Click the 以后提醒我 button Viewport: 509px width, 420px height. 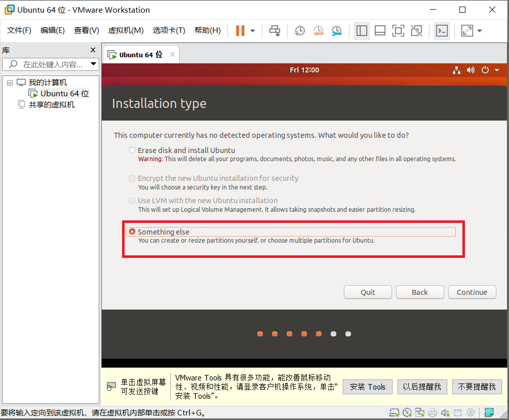click(422, 387)
